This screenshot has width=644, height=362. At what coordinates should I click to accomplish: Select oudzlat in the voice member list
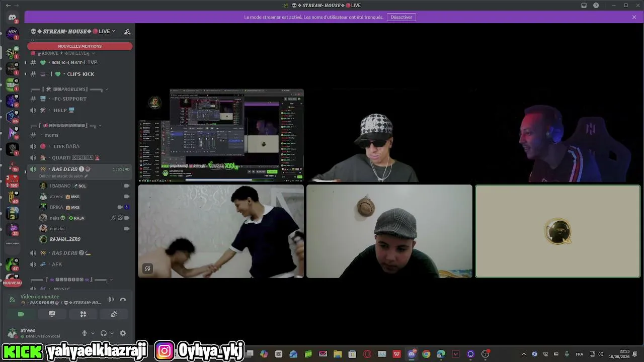point(84,229)
